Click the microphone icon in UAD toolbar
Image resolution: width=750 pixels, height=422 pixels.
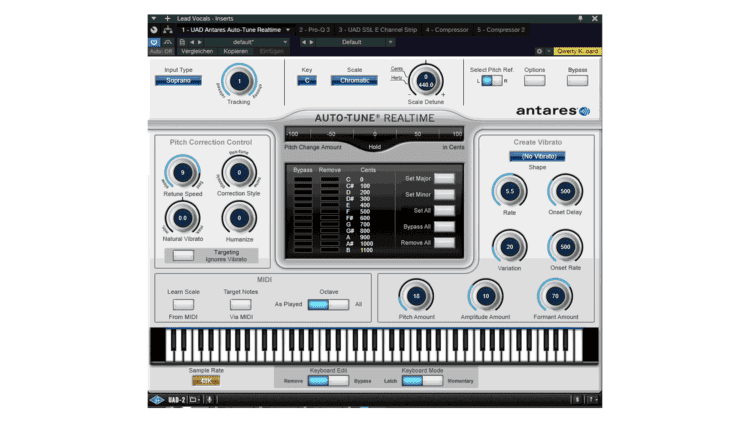point(210,400)
